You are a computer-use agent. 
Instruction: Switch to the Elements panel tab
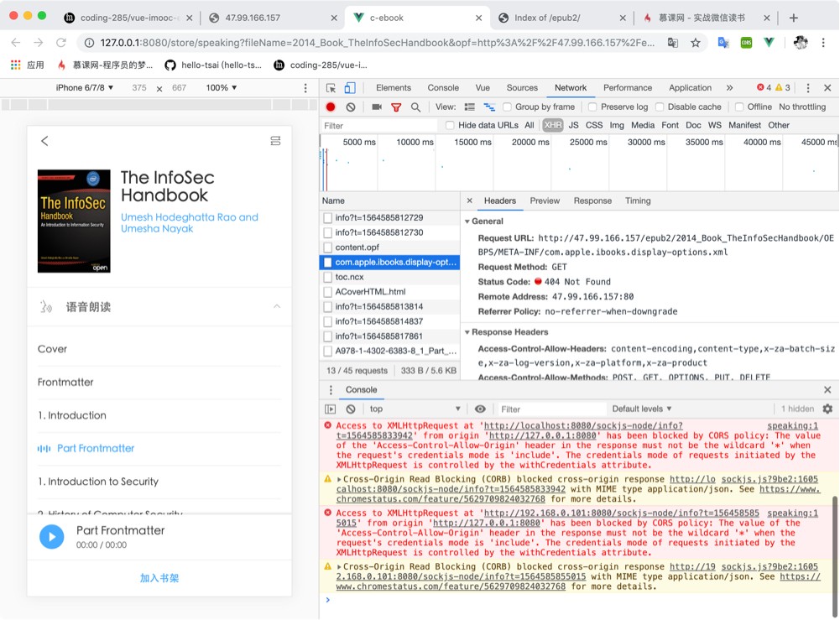(394, 88)
